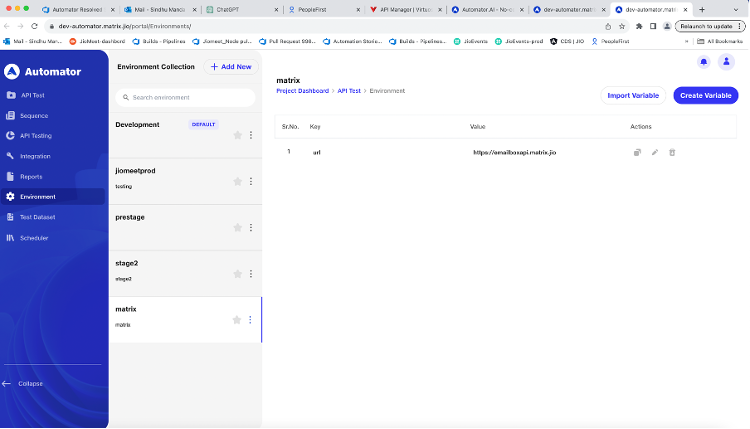The width and height of the screenshot is (750, 429).
Task: Select the prestage environment row
Action: coord(186,228)
